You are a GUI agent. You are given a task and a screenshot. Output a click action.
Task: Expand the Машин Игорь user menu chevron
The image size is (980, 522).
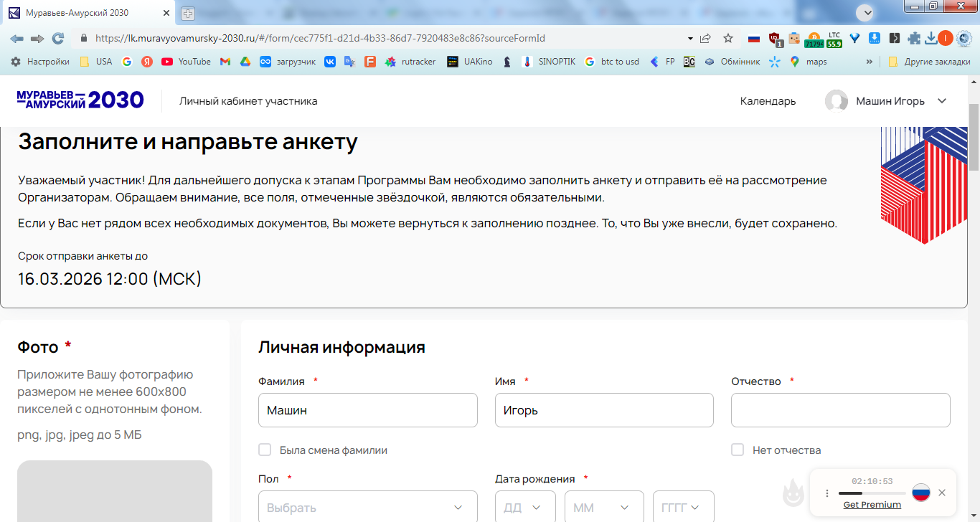click(x=942, y=101)
